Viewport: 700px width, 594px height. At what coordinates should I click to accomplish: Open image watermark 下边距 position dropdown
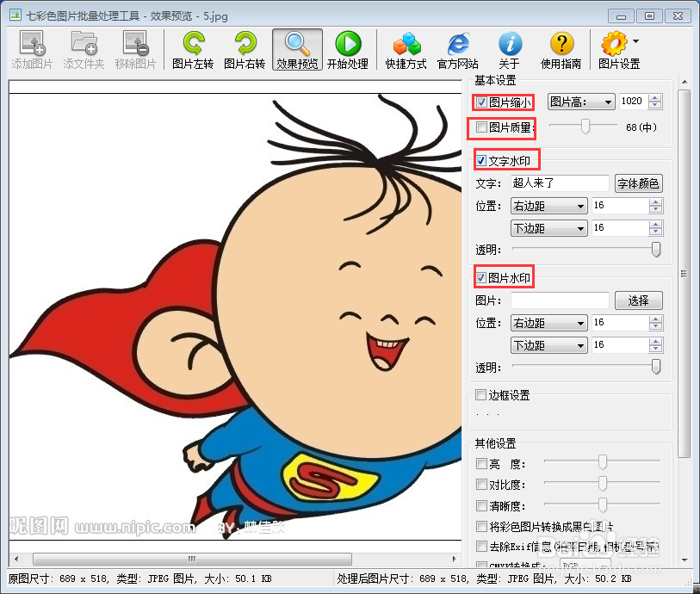pos(548,345)
